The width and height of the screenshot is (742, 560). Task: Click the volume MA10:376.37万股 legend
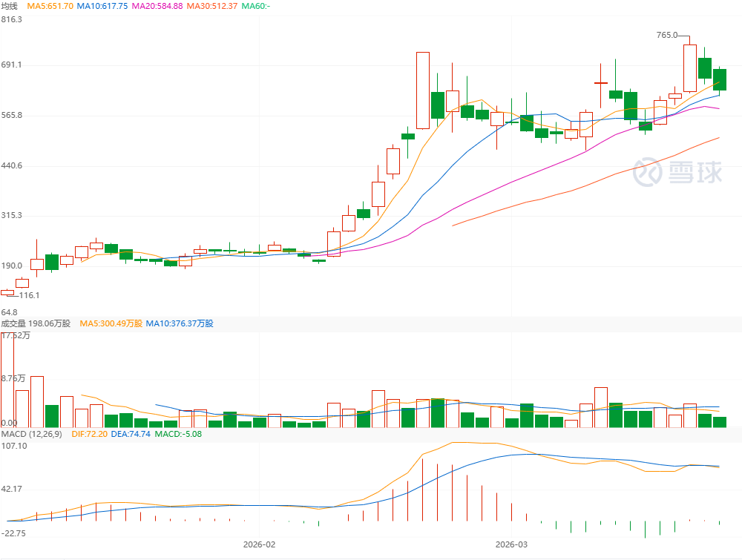(180, 323)
